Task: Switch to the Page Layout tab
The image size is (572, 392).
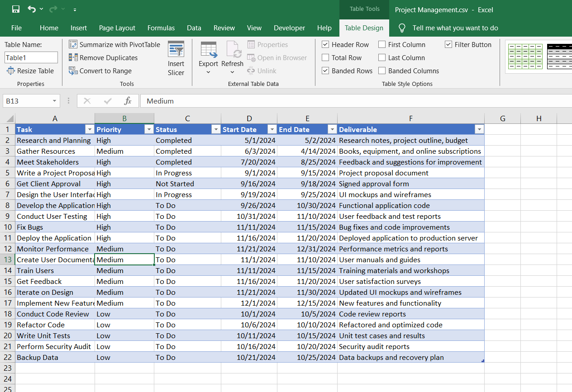Action: [117, 28]
